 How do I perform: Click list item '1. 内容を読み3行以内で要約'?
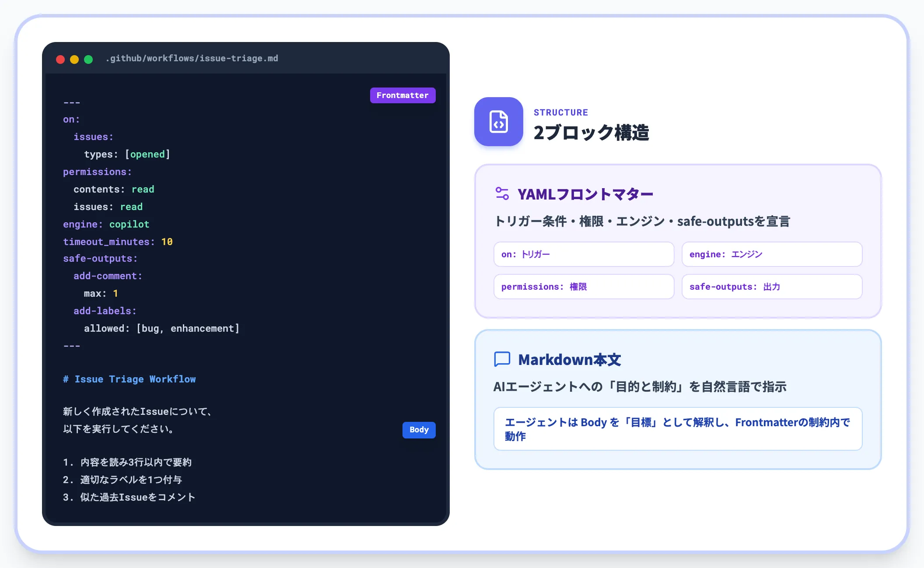(127, 463)
